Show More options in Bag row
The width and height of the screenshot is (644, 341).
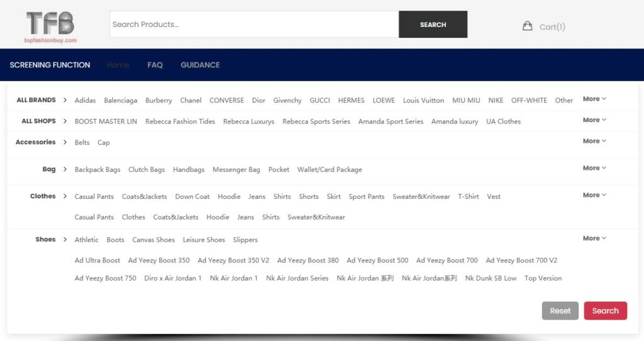[594, 167]
